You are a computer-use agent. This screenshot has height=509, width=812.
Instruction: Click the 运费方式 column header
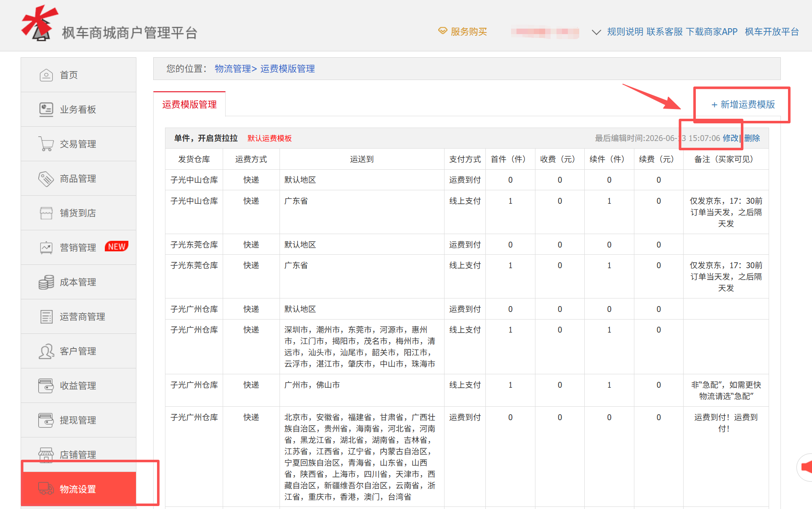coord(251,159)
